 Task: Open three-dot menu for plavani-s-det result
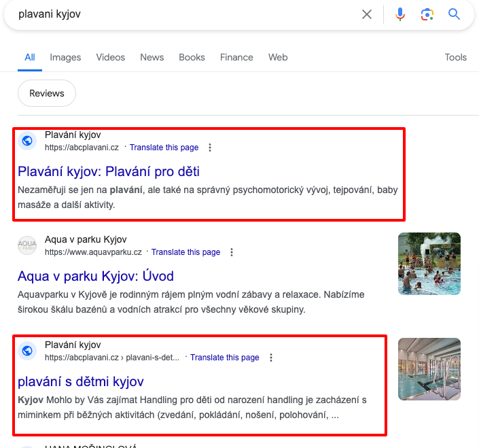(x=270, y=358)
